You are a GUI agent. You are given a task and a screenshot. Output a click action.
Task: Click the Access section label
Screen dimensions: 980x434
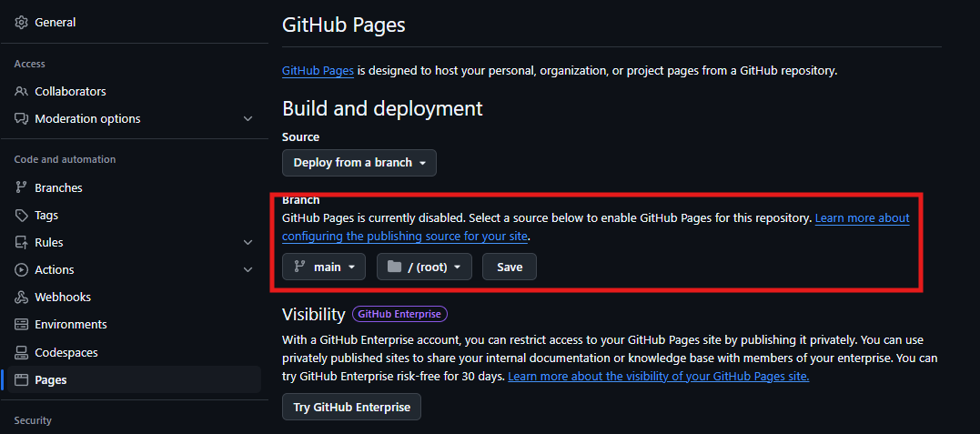[x=29, y=64]
